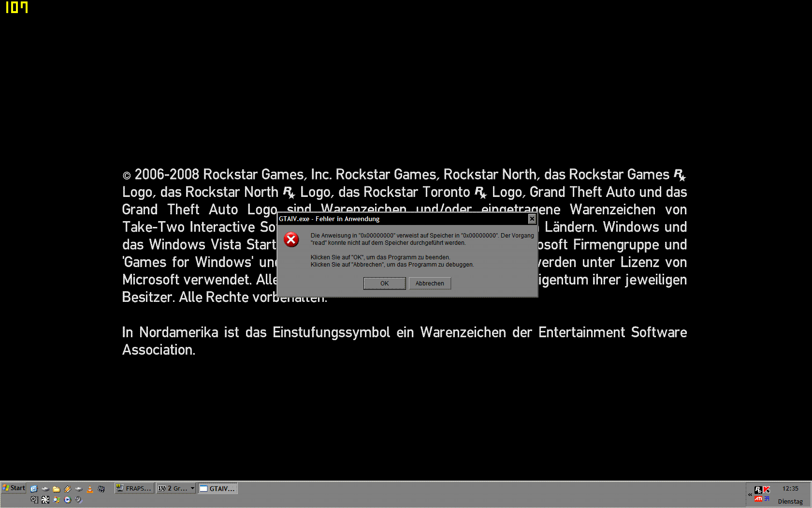The image size is (812, 508).
Task: Open the drive icon beside the VLC cone
Action: tap(78, 489)
